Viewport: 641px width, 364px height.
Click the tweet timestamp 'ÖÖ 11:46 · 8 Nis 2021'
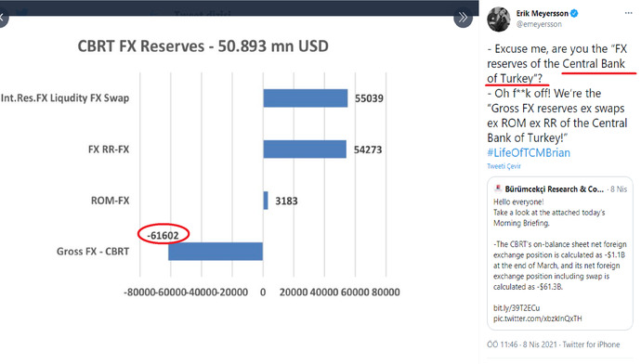[x=522, y=344]
